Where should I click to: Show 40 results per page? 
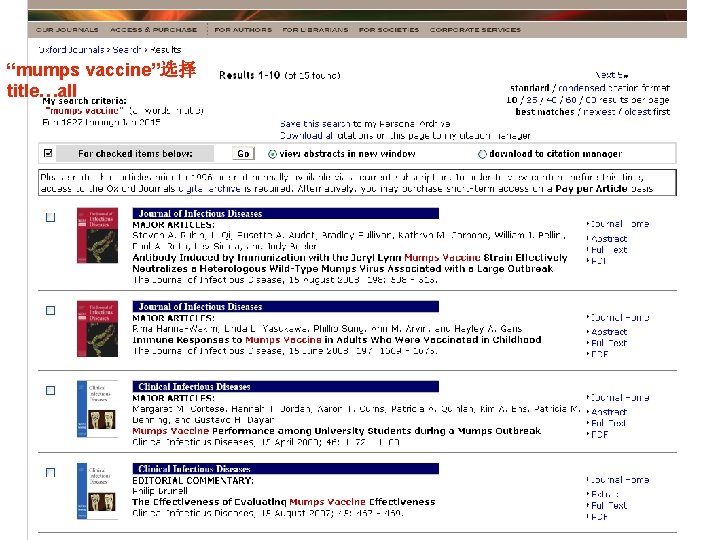551,100
